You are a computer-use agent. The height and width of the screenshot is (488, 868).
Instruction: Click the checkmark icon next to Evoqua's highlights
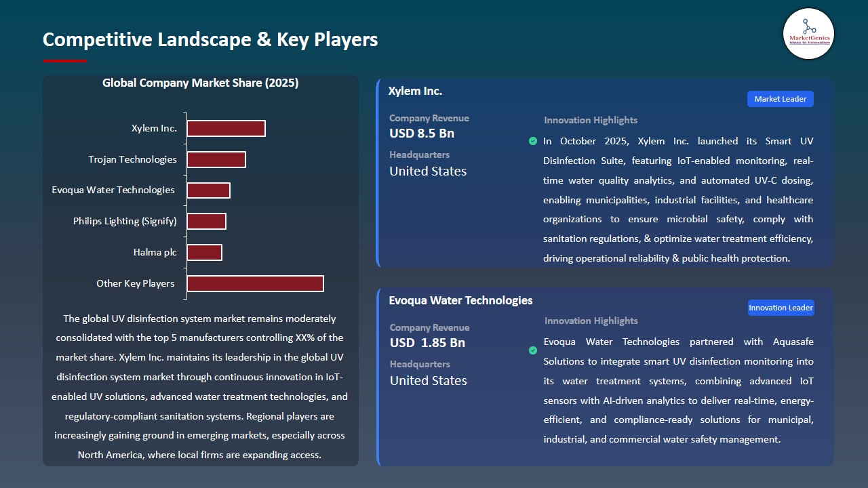(533, 350)
